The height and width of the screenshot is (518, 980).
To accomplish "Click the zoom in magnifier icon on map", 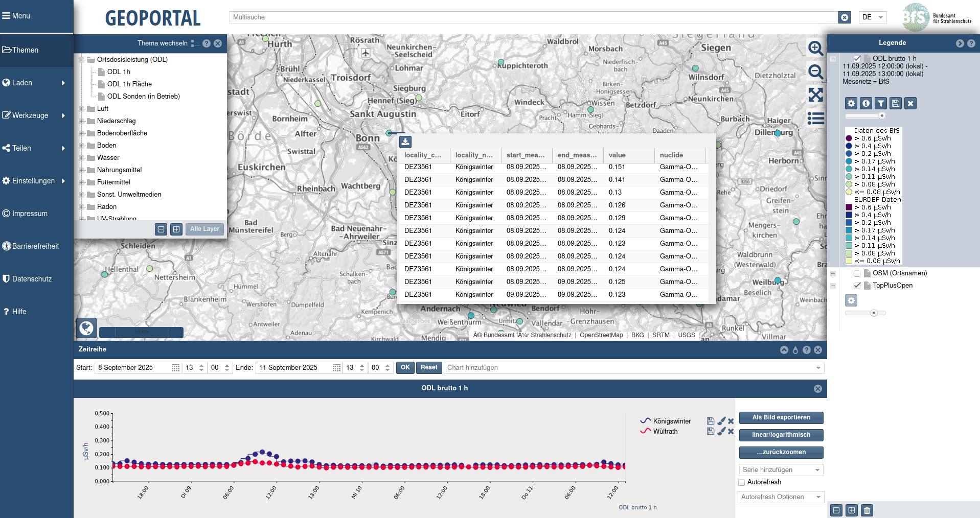I will tap(815, 49).
